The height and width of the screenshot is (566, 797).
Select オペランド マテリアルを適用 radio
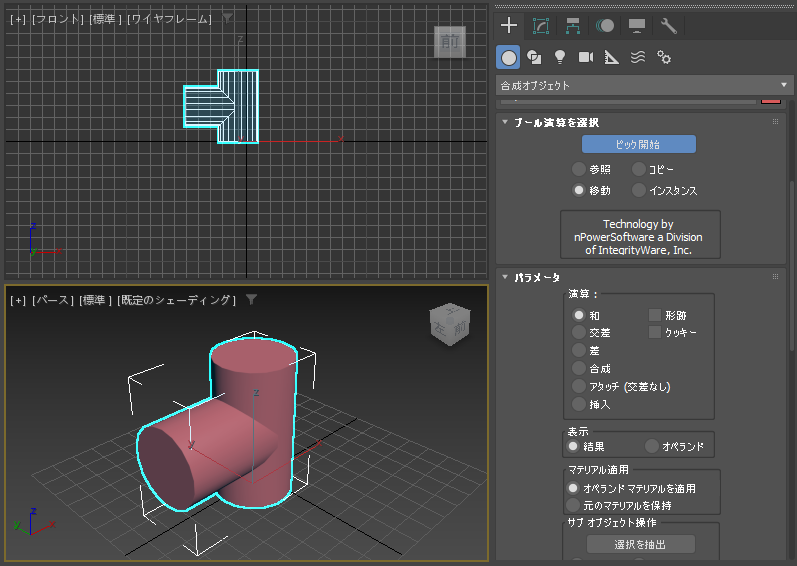(573, 488)
